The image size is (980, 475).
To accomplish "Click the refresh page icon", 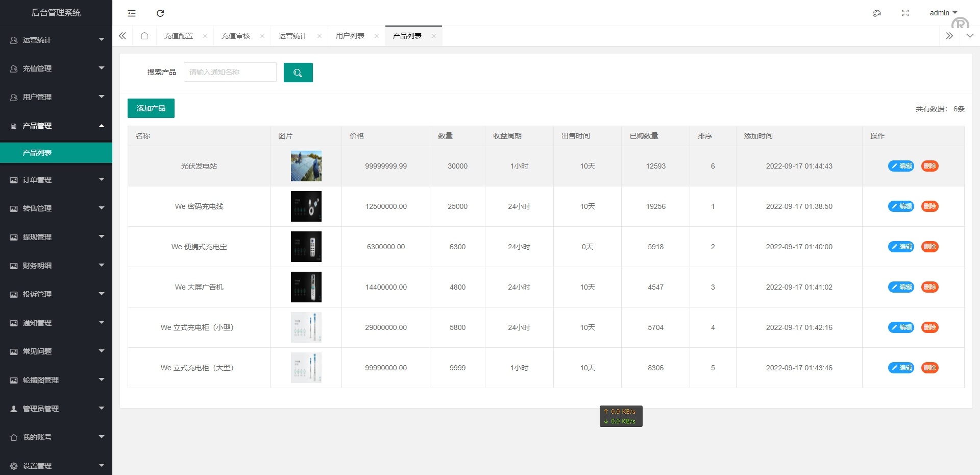I will click(x=160, y=13).
